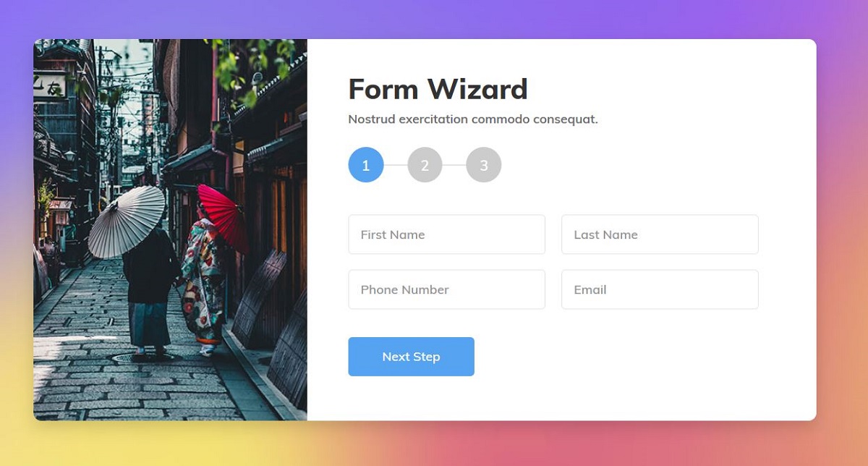Click the red umbrella in the photo
The width and height of the screenshot is (868, 466).
[x=224, y=216]
